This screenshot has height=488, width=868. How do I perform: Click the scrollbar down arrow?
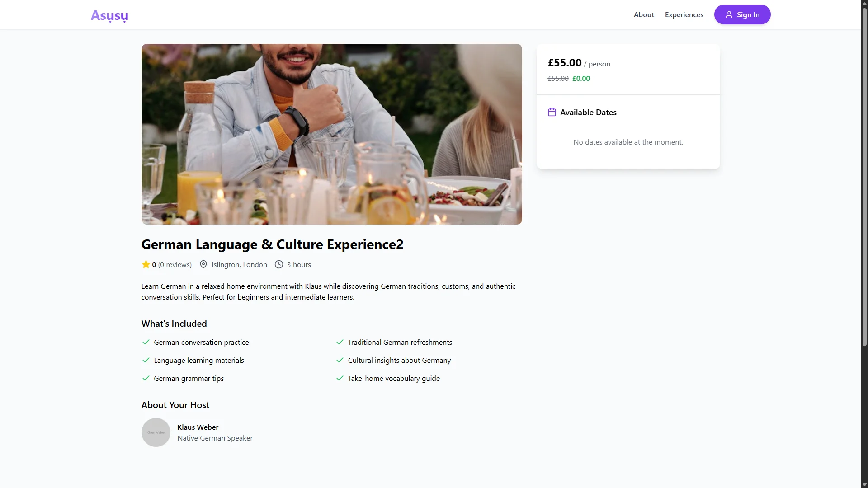[864, 484]
